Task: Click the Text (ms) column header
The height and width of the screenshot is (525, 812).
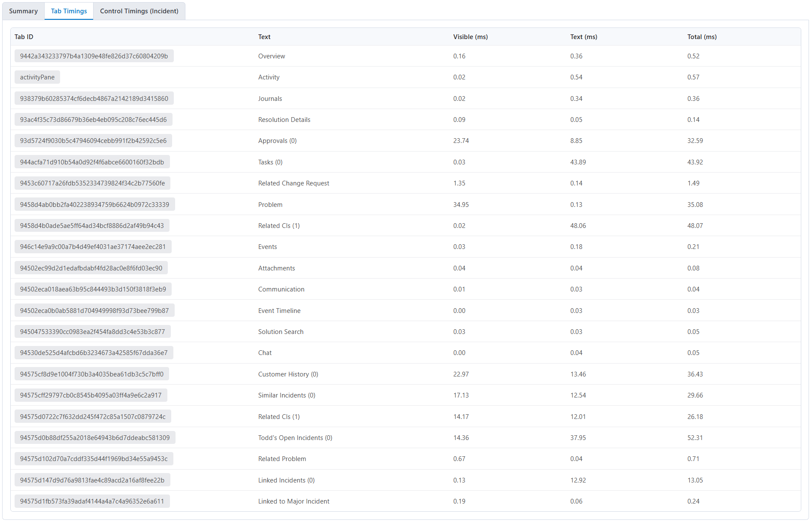Action: click(584, 37)
